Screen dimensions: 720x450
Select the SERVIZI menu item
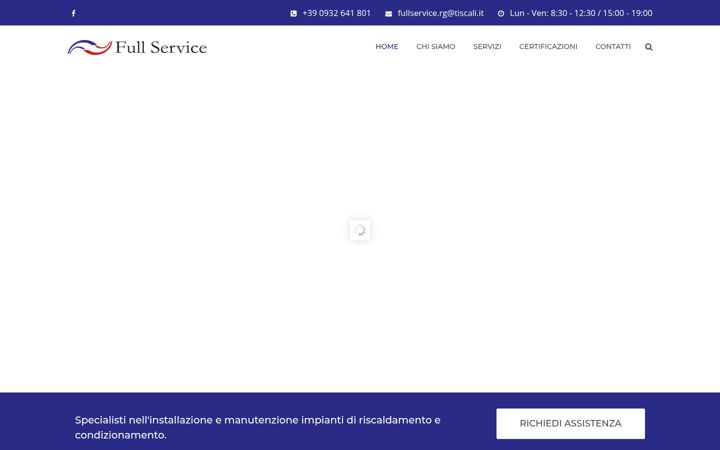(x=487, y=46)
